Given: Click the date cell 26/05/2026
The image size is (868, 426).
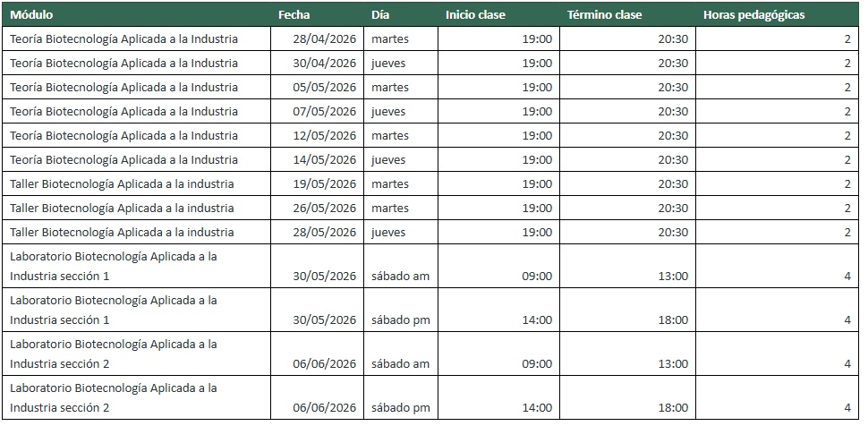Looking at the screenshot, I should click(324, 209).
